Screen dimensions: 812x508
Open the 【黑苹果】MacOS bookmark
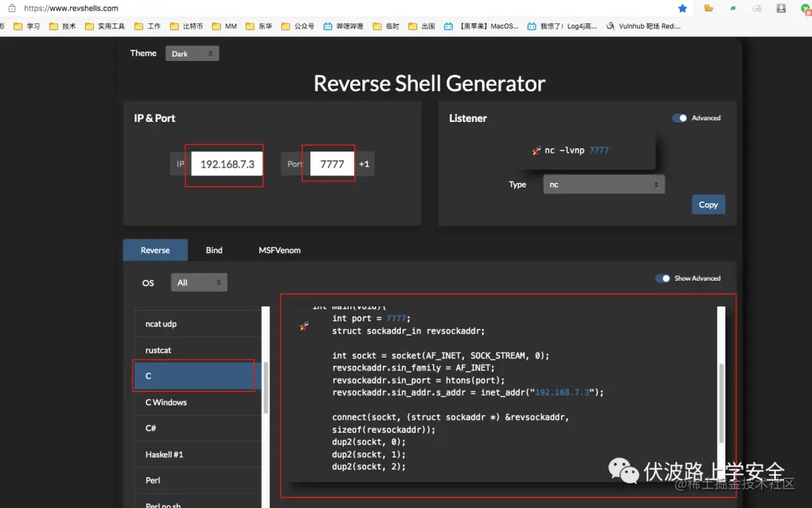pyautogui.click(x=481, y=26)
